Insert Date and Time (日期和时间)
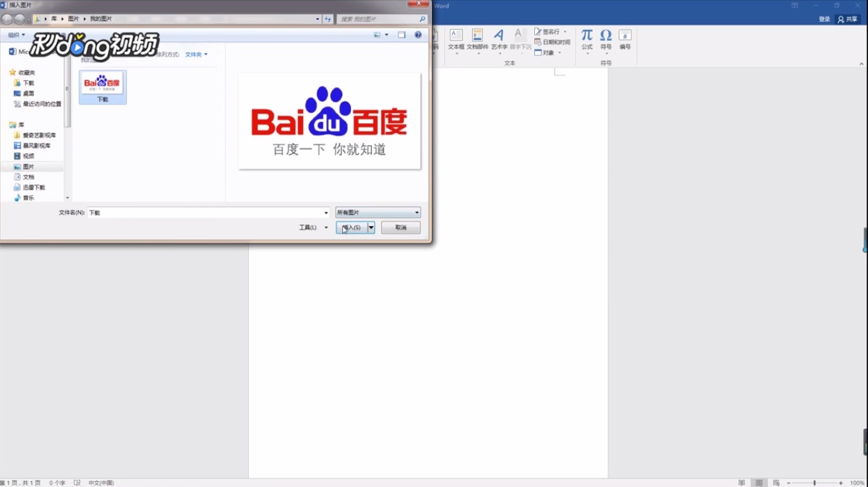This screenshot has width=868, height=487. pyautogui.click(x=552, y=42)
